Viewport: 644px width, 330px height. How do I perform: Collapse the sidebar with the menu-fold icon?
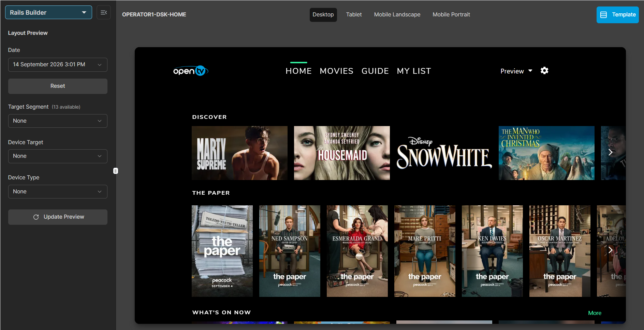coord(104,13)
